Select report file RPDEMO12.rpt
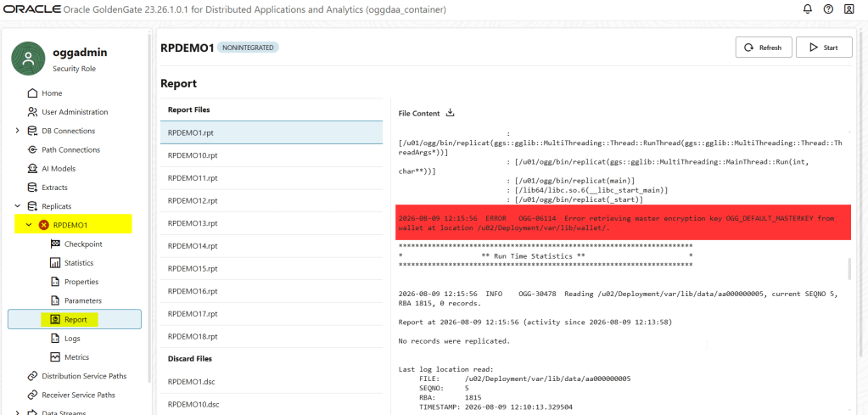 coord(272,201)
